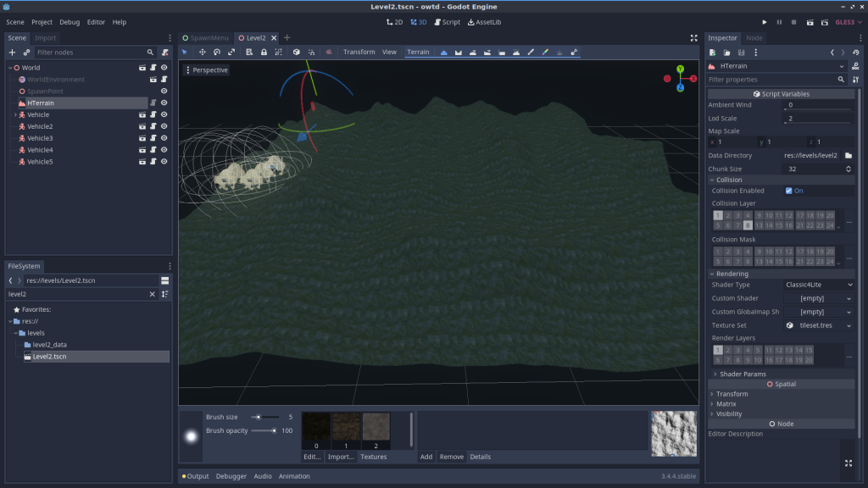Expand Shader Params section
This screenshot has width=868, height=488.
coord(743,374)
